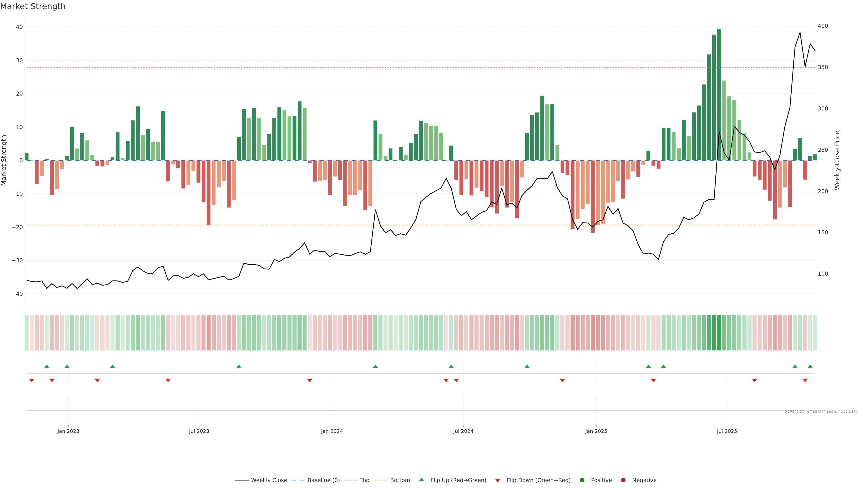Click the Flip Down red triangle legend icon
The image size is (868, 488).
click(498, 481)
